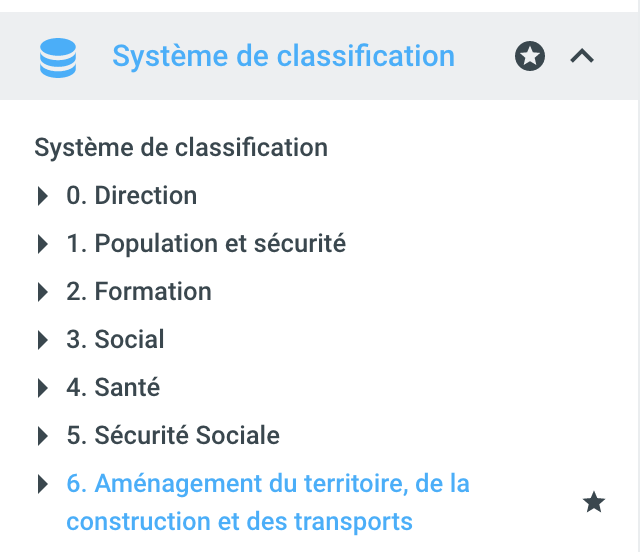Select the 0. Direction entry
This screenshot has height=552, width=640.
(132, 196)
